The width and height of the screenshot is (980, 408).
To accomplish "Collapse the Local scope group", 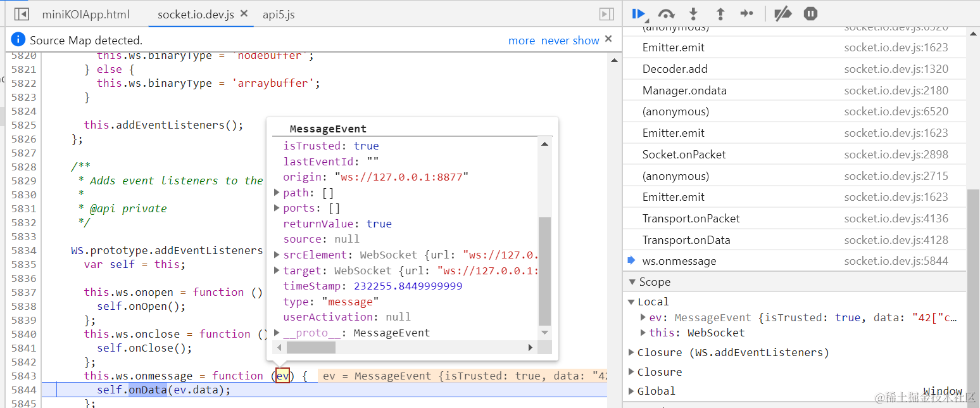I will click(x=631, y=302).
